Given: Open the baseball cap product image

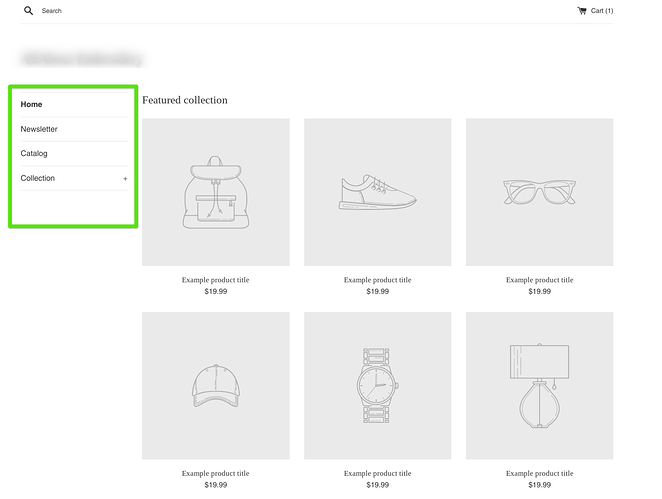Looking at the screenshot, I should (216, 385).
